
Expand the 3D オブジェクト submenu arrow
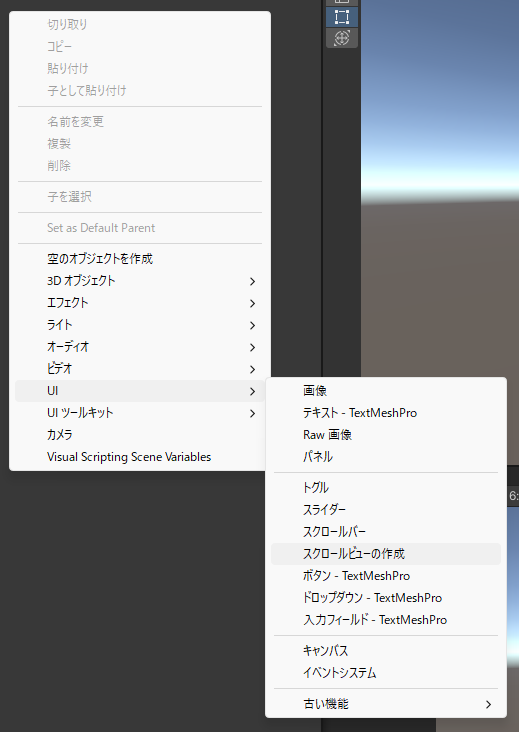(x=252, y=281)
